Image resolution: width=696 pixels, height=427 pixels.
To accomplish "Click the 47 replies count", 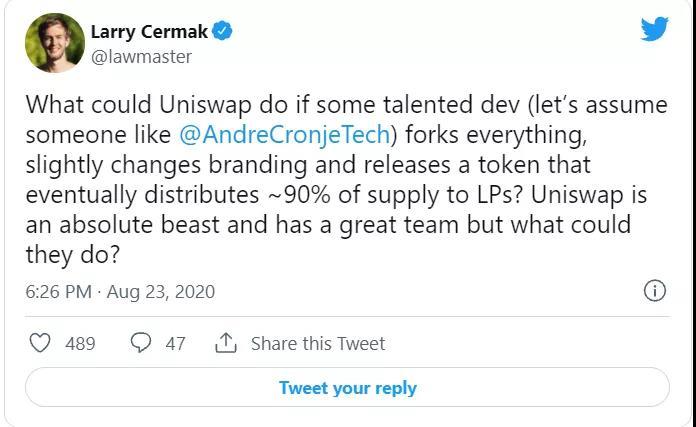I will click(x=175, y=343).
